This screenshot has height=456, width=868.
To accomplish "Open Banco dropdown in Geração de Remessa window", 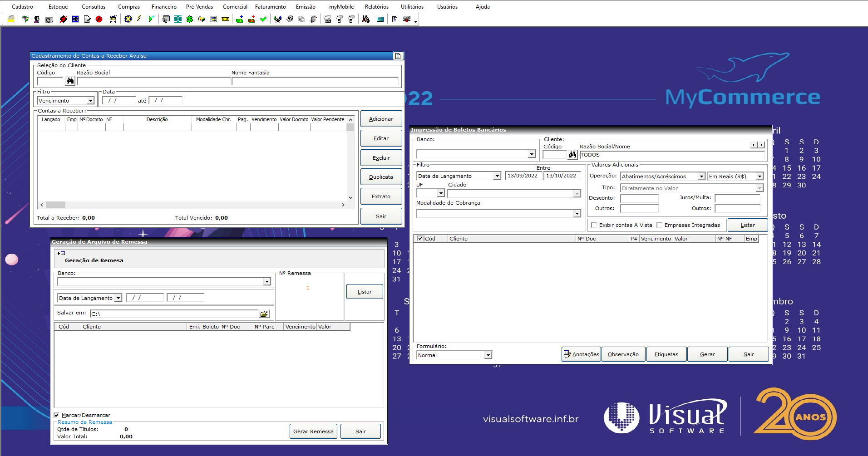I will pyautogui.click(x=267, y=282).
